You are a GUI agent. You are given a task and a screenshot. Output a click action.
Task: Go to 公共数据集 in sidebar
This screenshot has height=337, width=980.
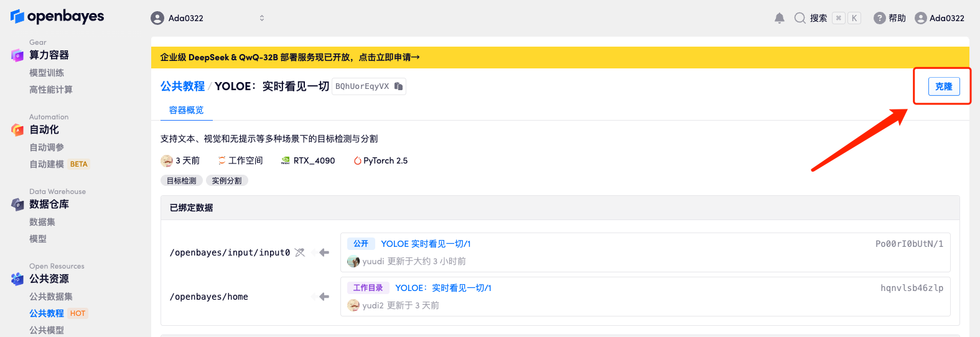[51, 297]
